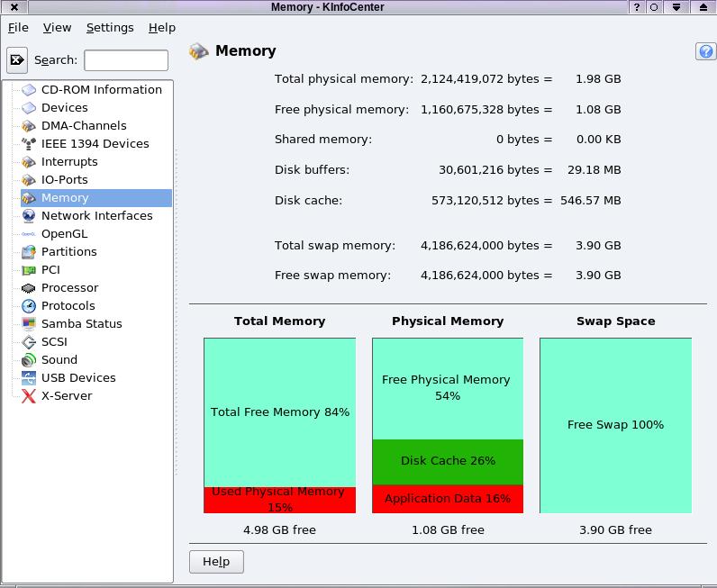This screenshot has height=588, width=717.
Task: Open the Help menu
Action: (162, 28)
